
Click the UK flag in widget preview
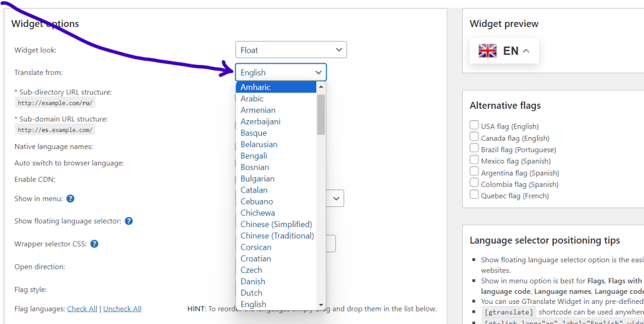point(487,51)
